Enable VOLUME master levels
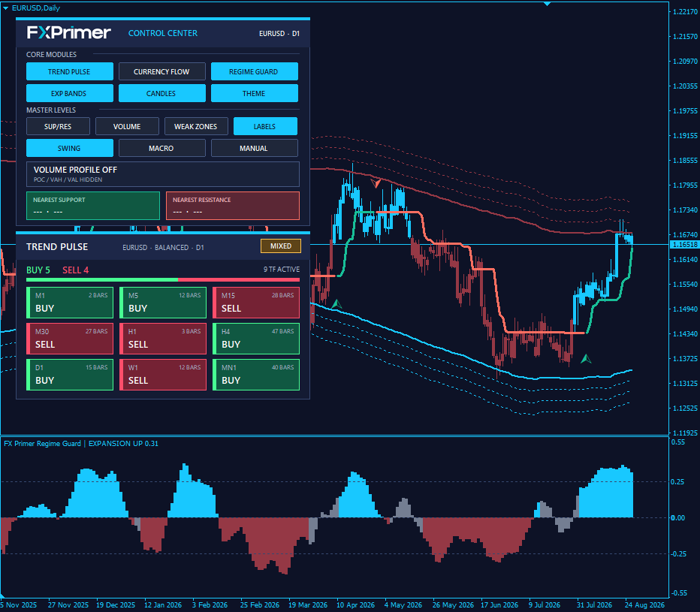This screenshot has width=700, height=612. coord(127,126)
